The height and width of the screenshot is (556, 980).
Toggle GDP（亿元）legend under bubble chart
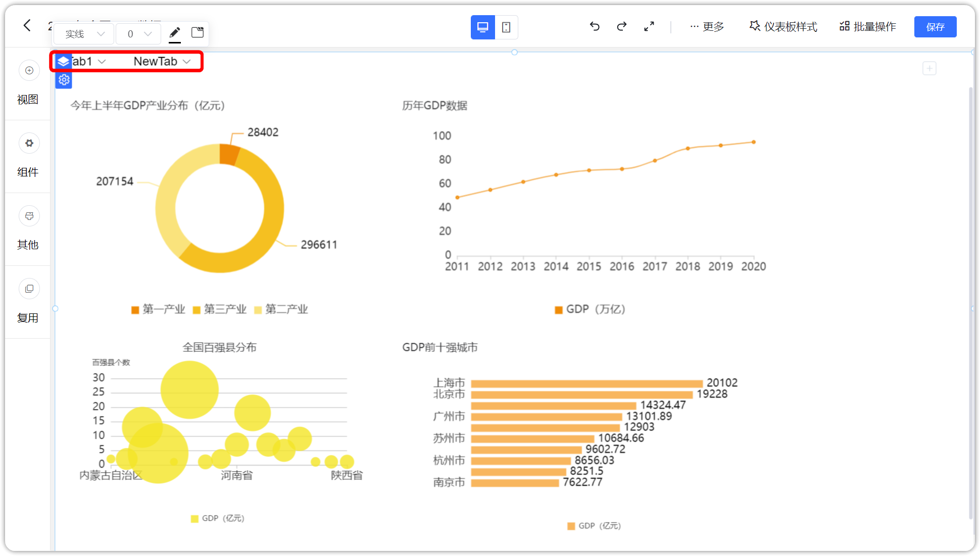pyautogui.click(x=218, y=519)
